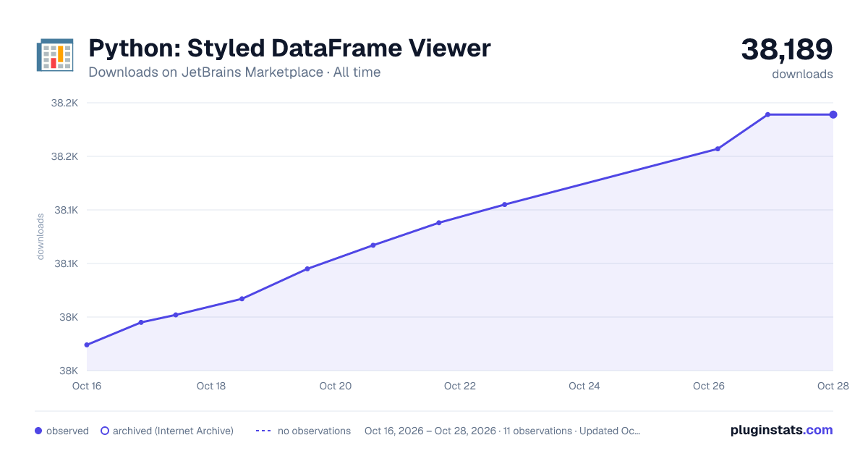Click the archived (Internet Archive) legend label
Viewport: 868px width, 456px height.
(x=173, y=431)
